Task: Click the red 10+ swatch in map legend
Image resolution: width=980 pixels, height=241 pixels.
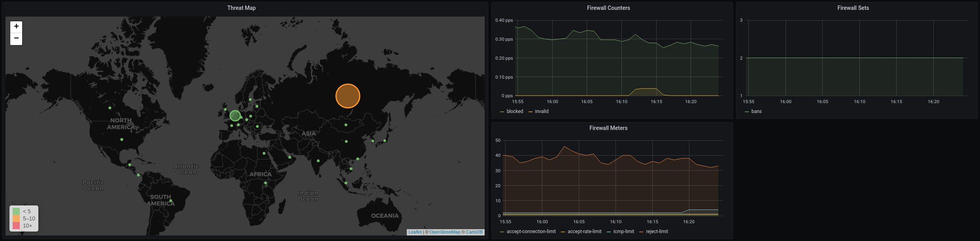Action: 16,226
